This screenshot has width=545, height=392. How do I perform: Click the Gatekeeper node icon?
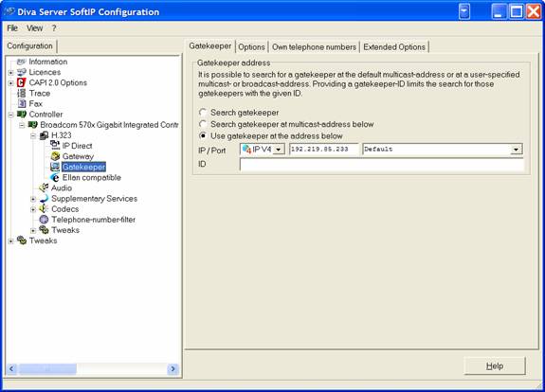pyautogui.click(x=55, y=167)
